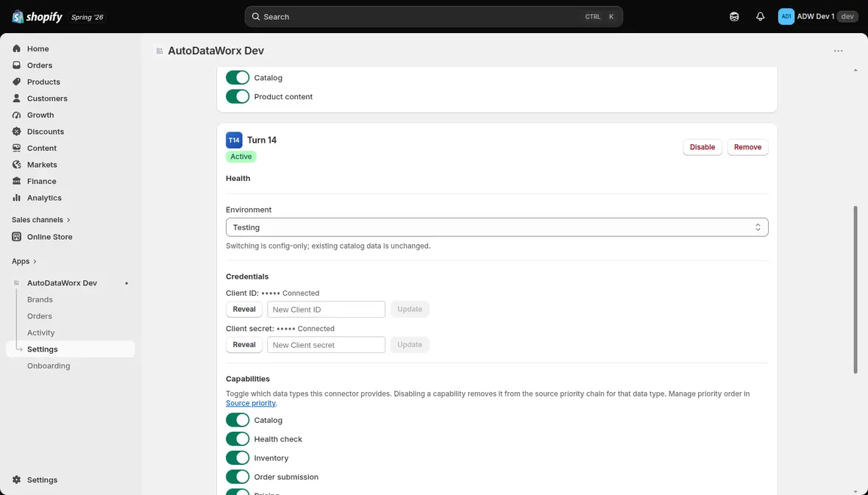Toggle the Product content switch

(x=238, y=96)
